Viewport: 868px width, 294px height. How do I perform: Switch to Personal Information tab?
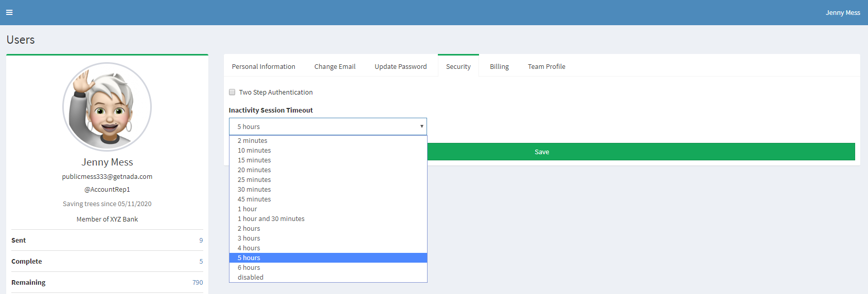coord(263,66)
